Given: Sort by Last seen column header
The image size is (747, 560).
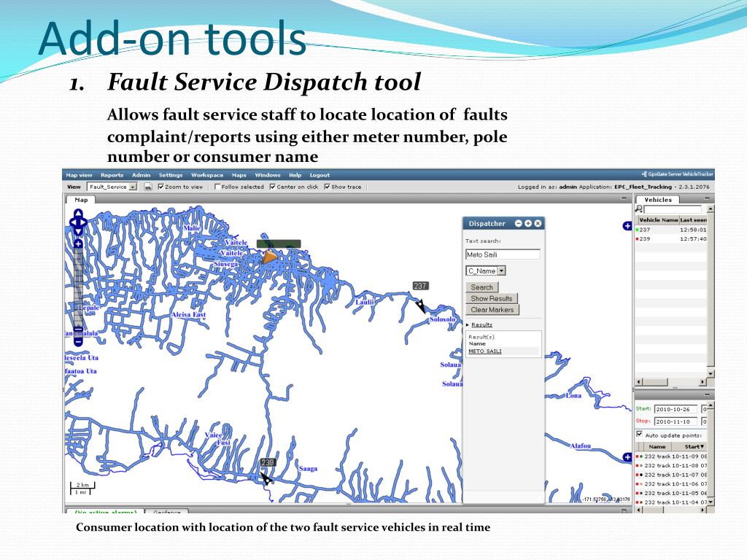Looking at the screenshot, I should click(x=694, y=220).
